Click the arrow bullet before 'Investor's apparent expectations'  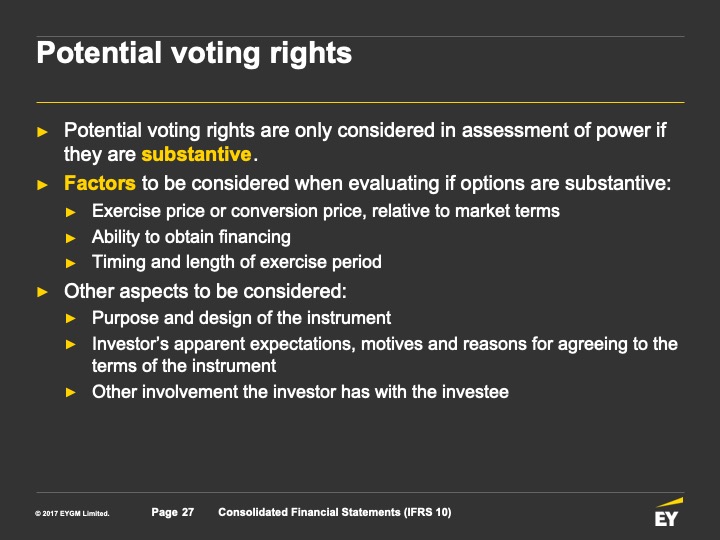point(70,345)
